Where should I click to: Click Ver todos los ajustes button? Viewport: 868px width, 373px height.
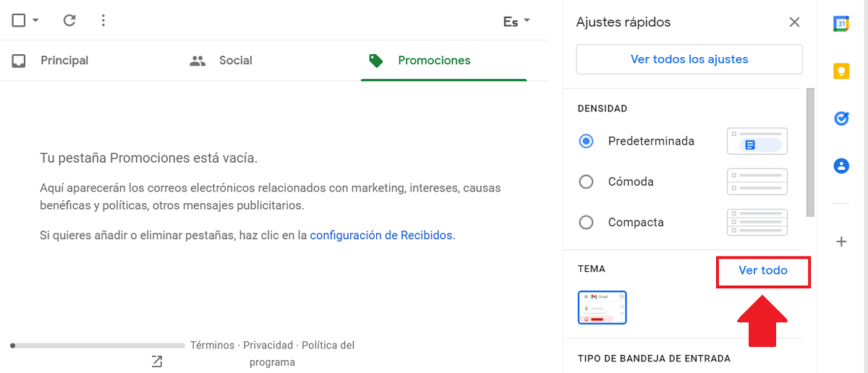point(689,59)
